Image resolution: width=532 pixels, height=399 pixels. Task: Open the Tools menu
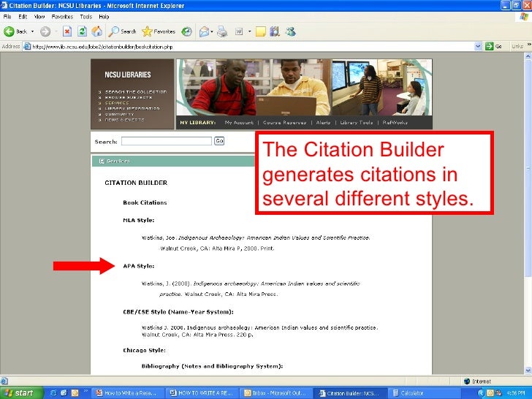click(86, 16)
